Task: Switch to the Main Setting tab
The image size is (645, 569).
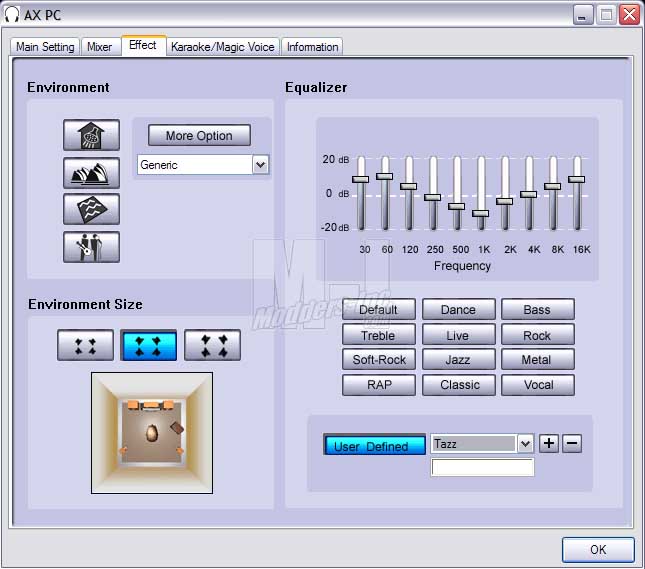Action: (x=45, y=47)
